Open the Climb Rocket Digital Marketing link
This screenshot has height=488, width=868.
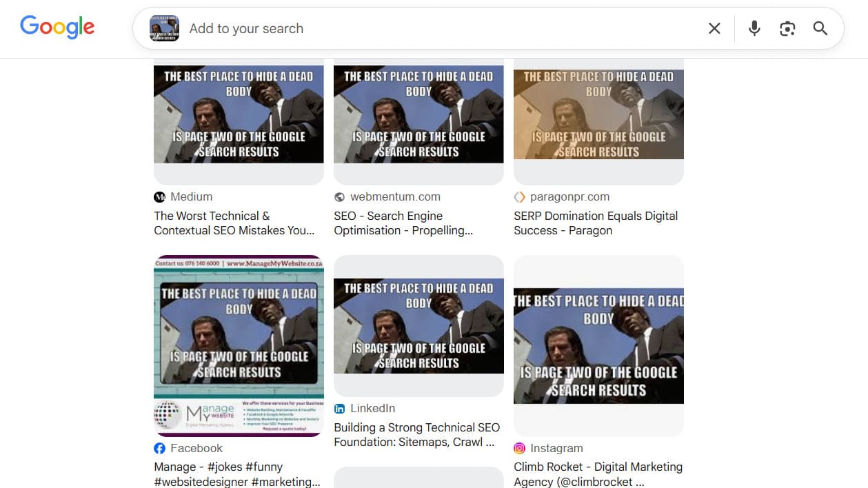click(597, 474)
